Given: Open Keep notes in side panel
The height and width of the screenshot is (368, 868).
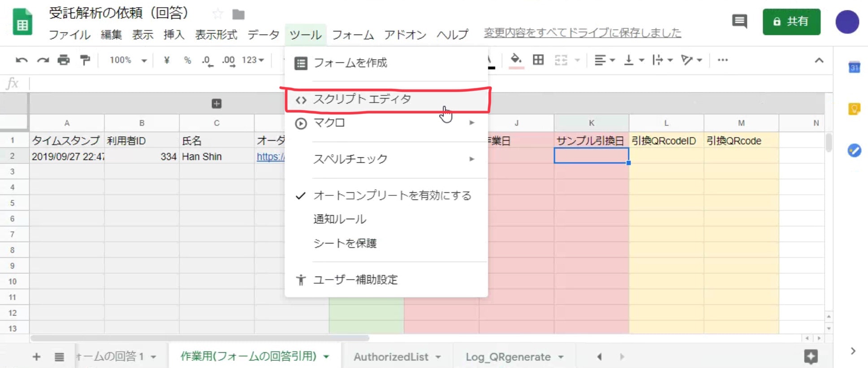Looking at the screenshot, I should pos(854,109).
